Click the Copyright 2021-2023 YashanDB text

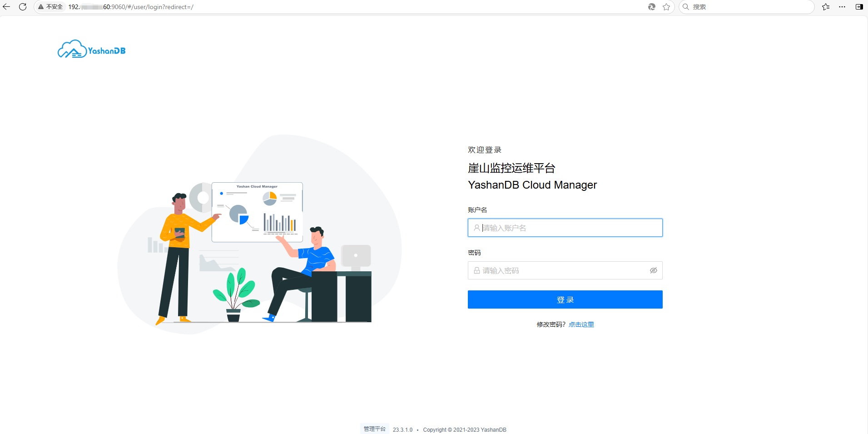coord(465,429)
